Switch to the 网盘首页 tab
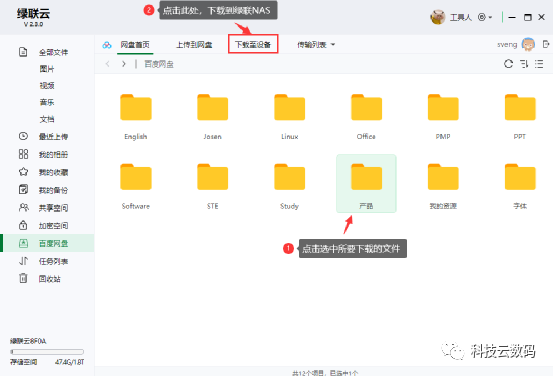The image size is (553, 376). click(x=135, y=45)
